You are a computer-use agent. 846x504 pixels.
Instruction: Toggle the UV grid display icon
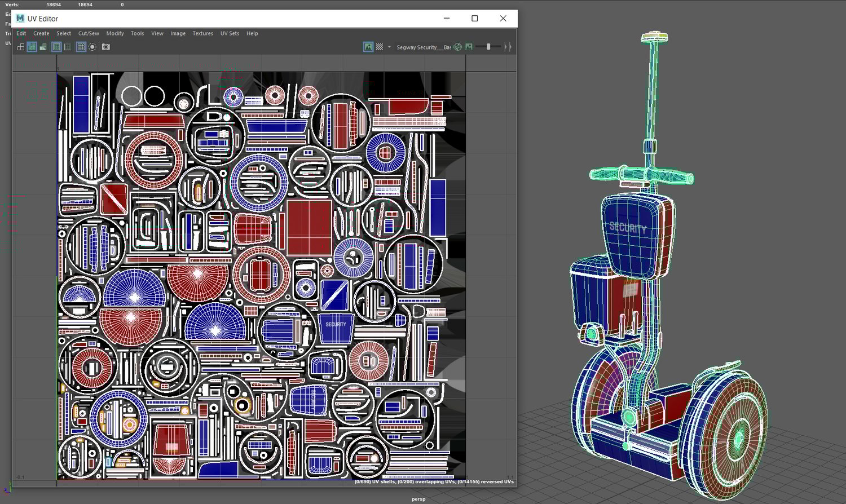[81, 47]
